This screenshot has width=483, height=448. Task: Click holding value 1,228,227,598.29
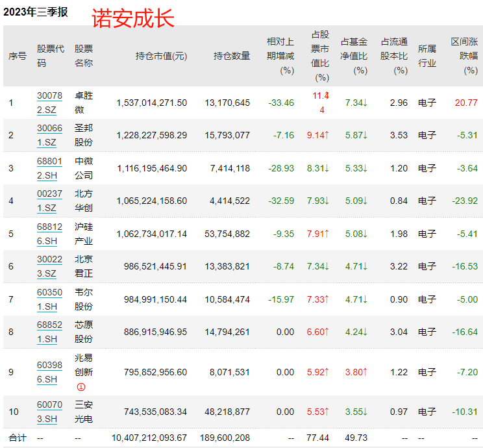pos(151,135)
